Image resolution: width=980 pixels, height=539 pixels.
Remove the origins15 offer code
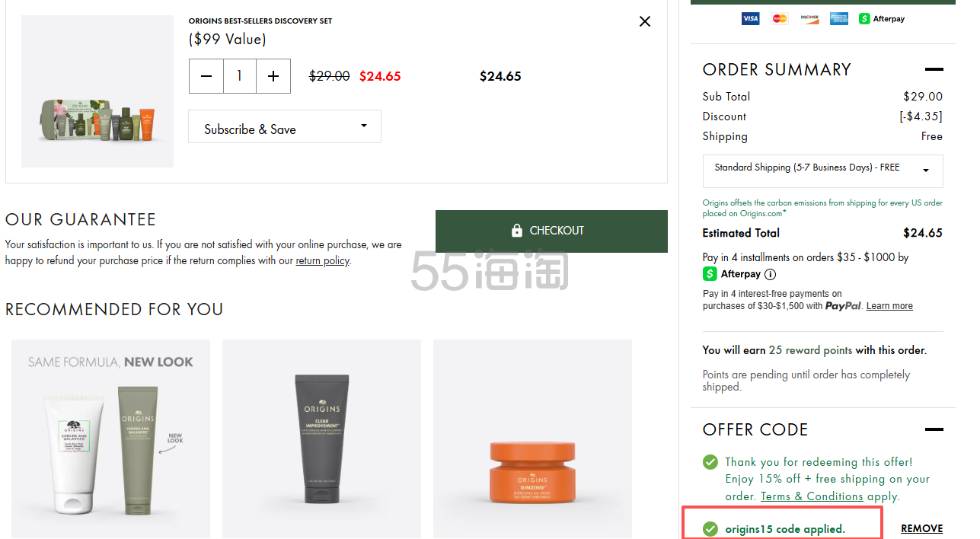(921, 528)
